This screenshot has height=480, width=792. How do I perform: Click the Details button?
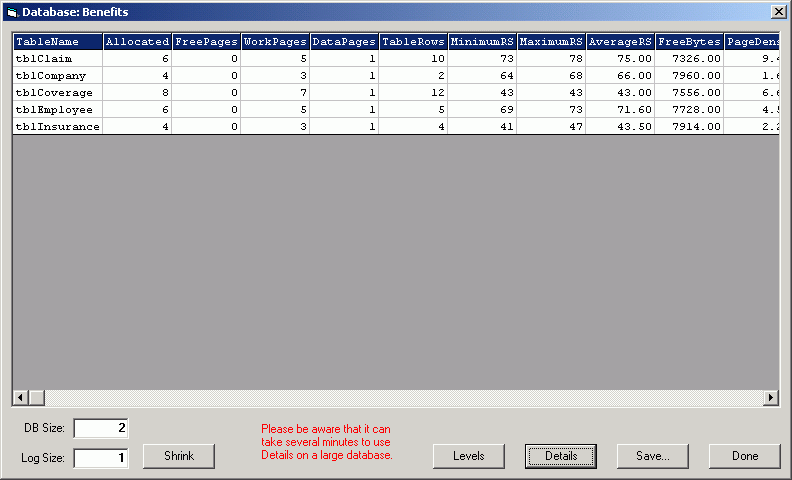tap(561, 456)
